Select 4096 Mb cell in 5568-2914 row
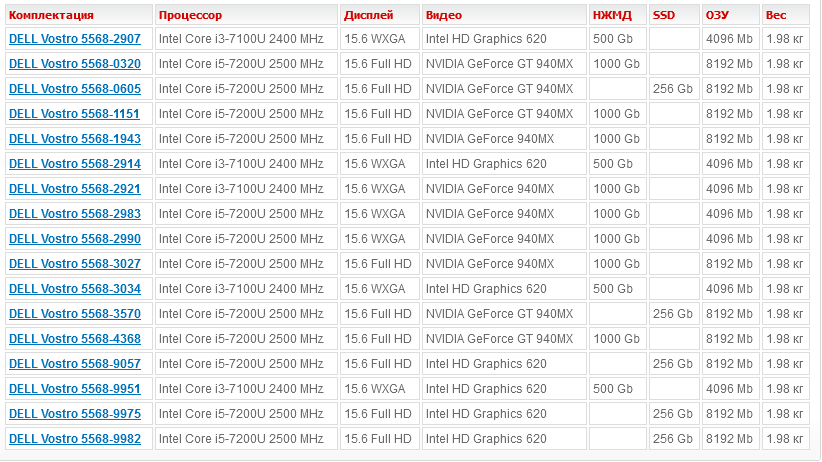Image resolution: width=822 pixels, height=462 pixels. [731, 164]
